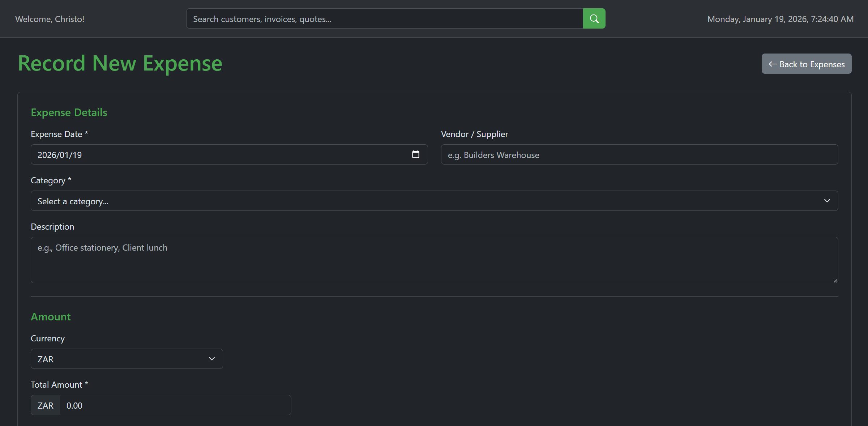This screenshot has width=868, height=426.
Task: Click the Back to Expenses button
Action: pyautogui.click(x=806, y=64)
